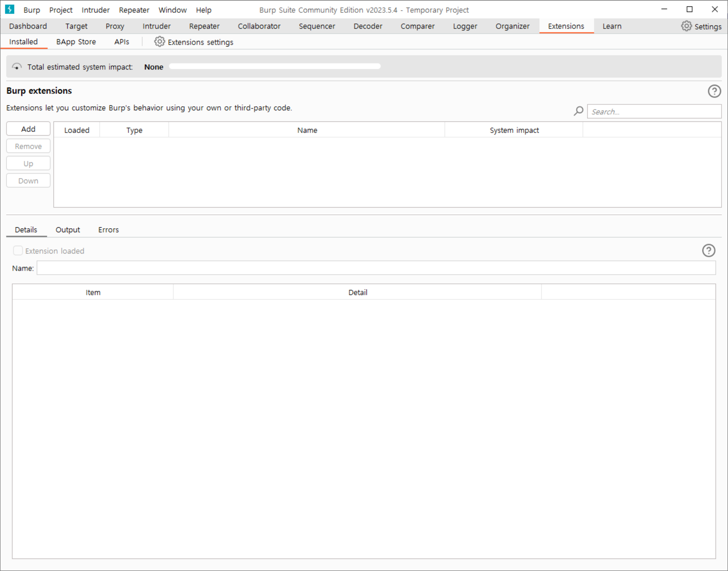Switch to the Dashboard tab
This screenshot has height=571, width=728.
pyautogui.click(x=28, y=26)
